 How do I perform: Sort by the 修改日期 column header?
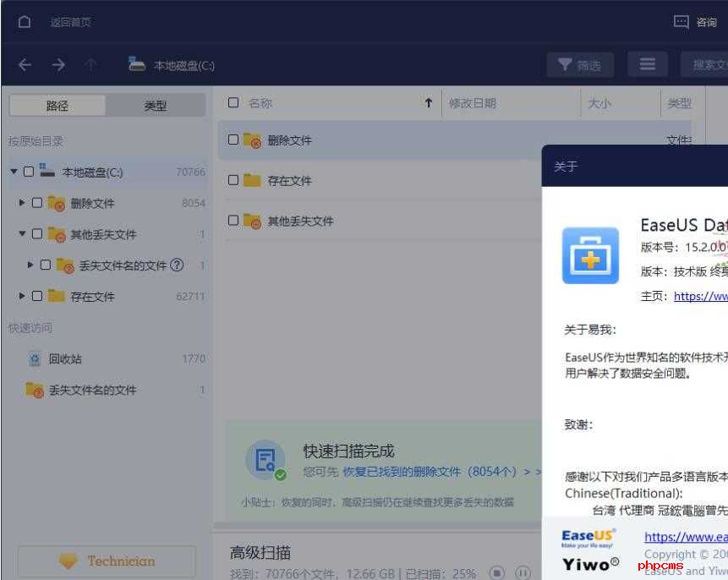click(472, 102)
